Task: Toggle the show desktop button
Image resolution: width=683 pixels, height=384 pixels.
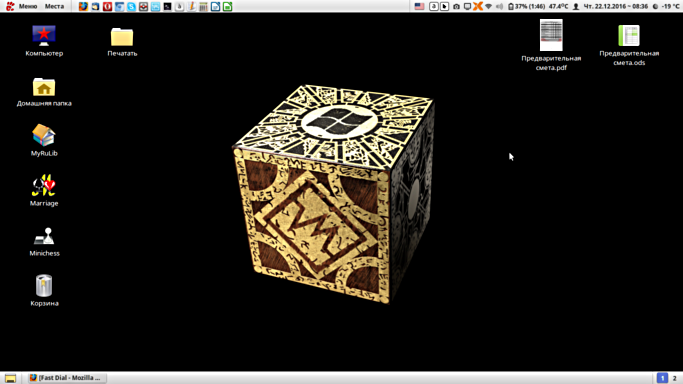Action: tap(10, 378)
